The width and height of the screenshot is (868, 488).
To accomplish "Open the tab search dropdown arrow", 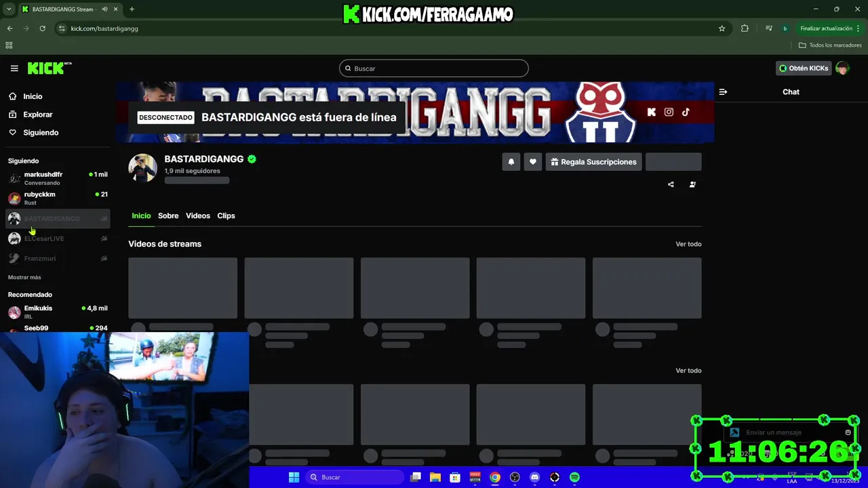I will pos(9,9).
